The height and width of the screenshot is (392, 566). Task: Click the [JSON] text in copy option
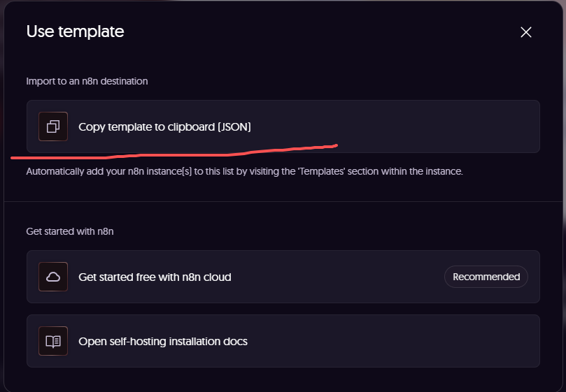(x=234, y=126)
